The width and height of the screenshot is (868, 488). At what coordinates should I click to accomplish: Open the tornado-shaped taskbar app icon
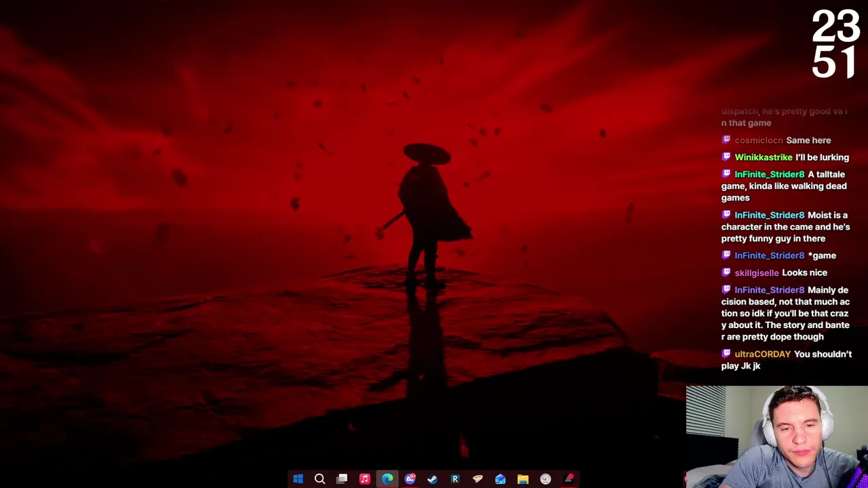click(x=477, y=479)
